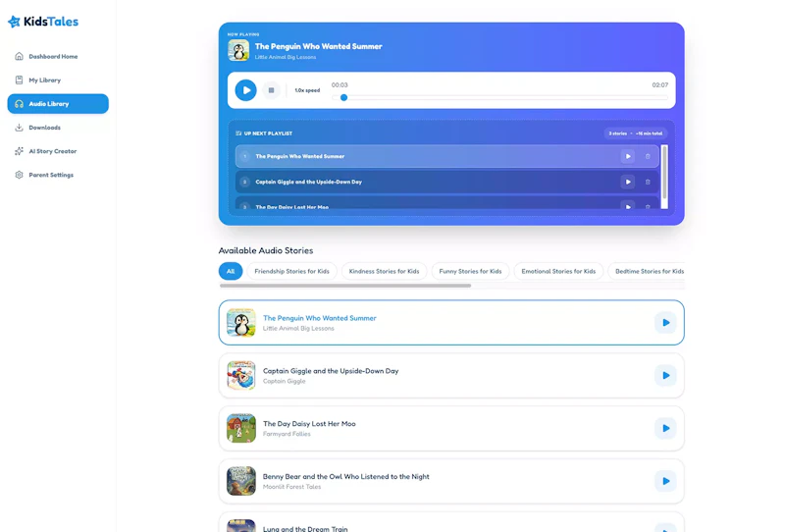Click the Up Next Playlist icon
This screenshot has height=532, width=785.
point(238,133)
